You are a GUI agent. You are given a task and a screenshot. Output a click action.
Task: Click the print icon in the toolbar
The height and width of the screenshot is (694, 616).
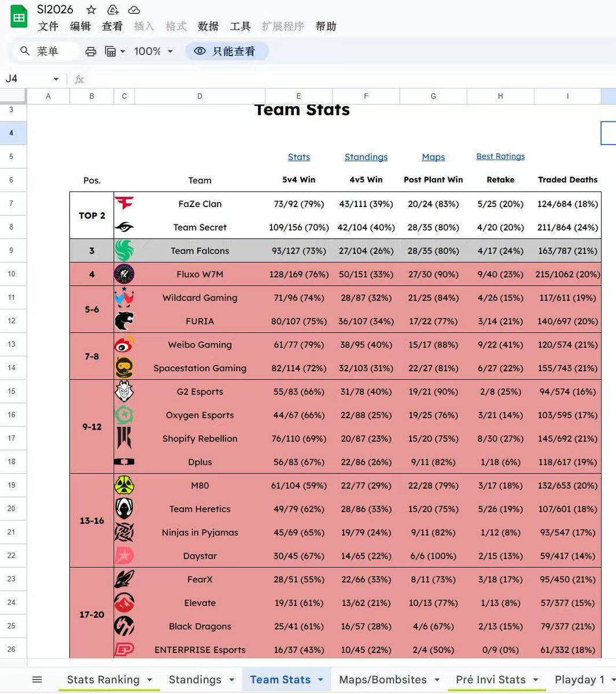(91, 51)
